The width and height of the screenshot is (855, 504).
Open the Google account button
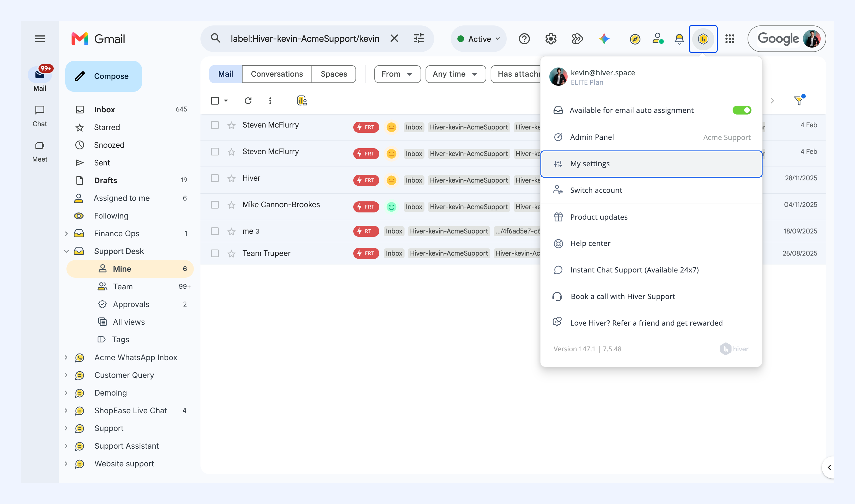(787, 39)
